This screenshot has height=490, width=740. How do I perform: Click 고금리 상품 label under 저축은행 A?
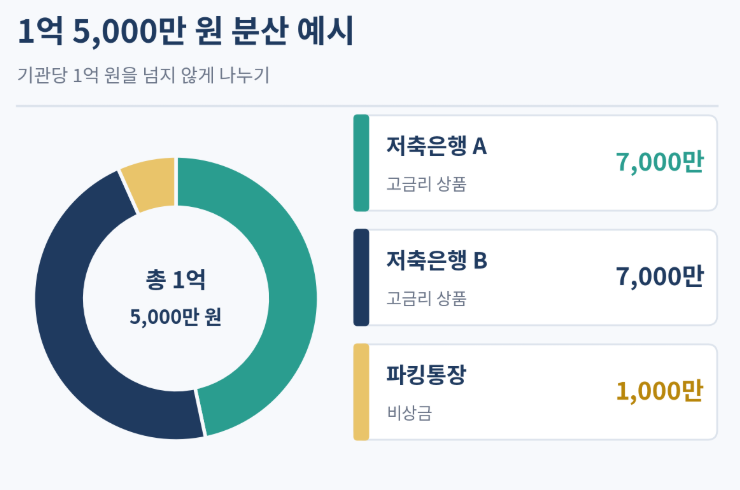pyautogui.click(x=426, y=184)
